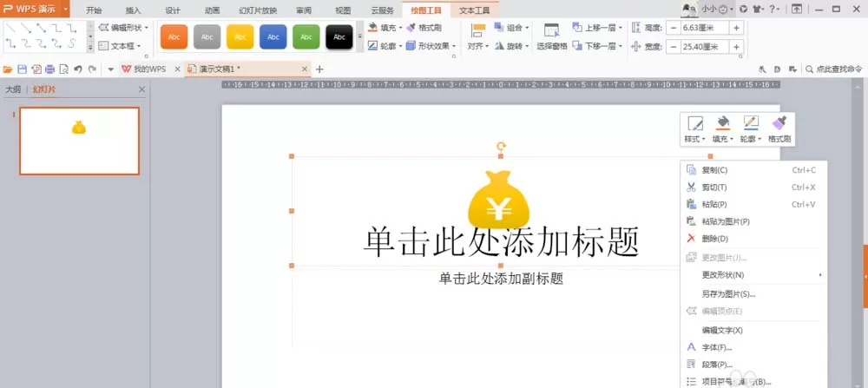
Task: Open the Outline (轮廓) dropdown in ribbon
Action: point(385,46)
